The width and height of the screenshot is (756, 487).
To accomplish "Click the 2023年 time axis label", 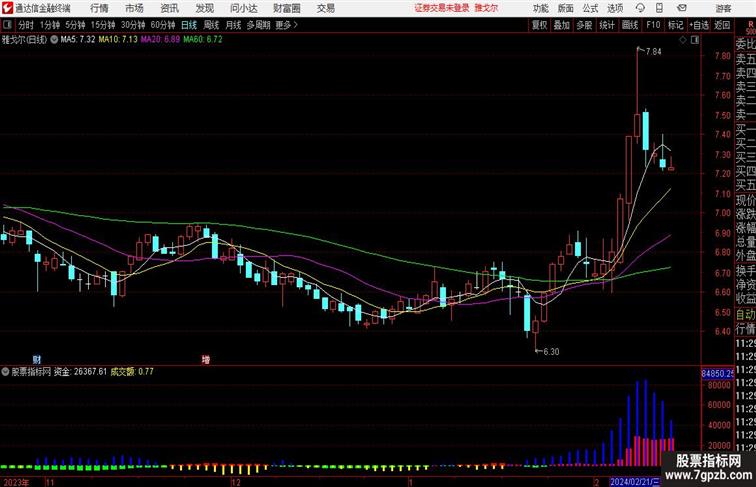I will point(15,483).
